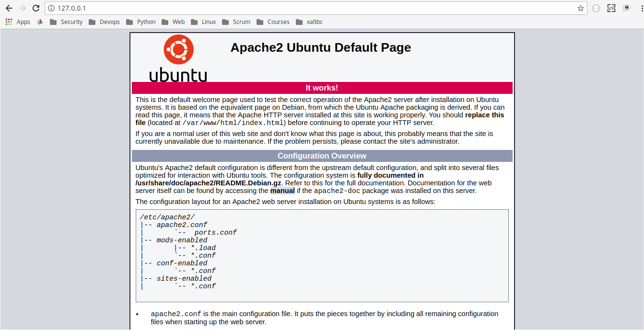Show the Courses bookmarks folder
This screenshot has width=644, height=330.
point(273,22)
